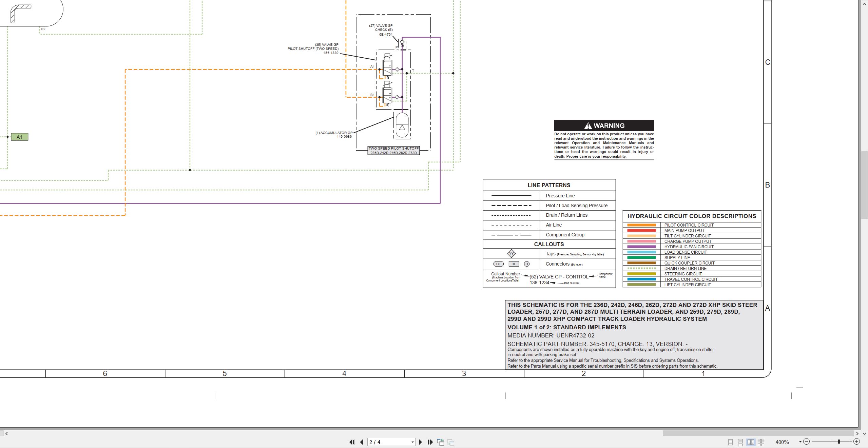
Task: Click the purple HYDRAULIC FAN CIRCUIT swatch
Action: point(641,247)
